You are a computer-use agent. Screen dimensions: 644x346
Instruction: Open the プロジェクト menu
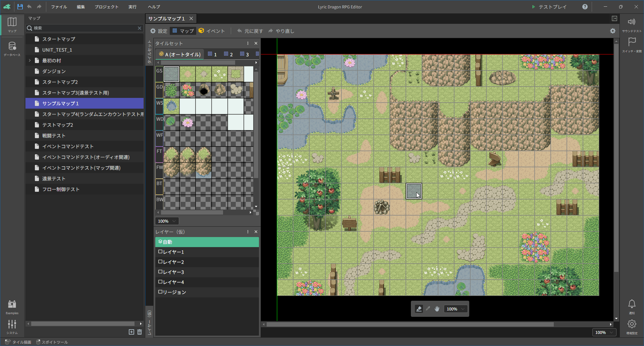click(106, 7)
